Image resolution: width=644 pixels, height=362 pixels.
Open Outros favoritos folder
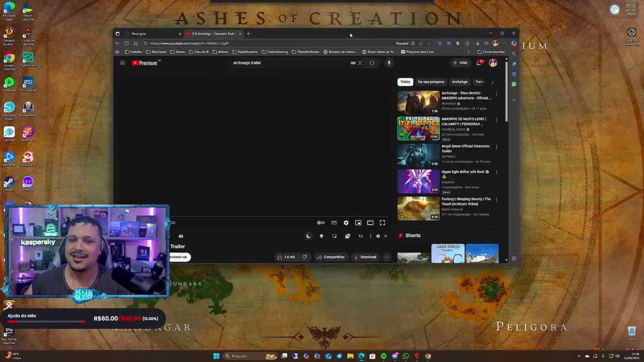pos(491,52)
